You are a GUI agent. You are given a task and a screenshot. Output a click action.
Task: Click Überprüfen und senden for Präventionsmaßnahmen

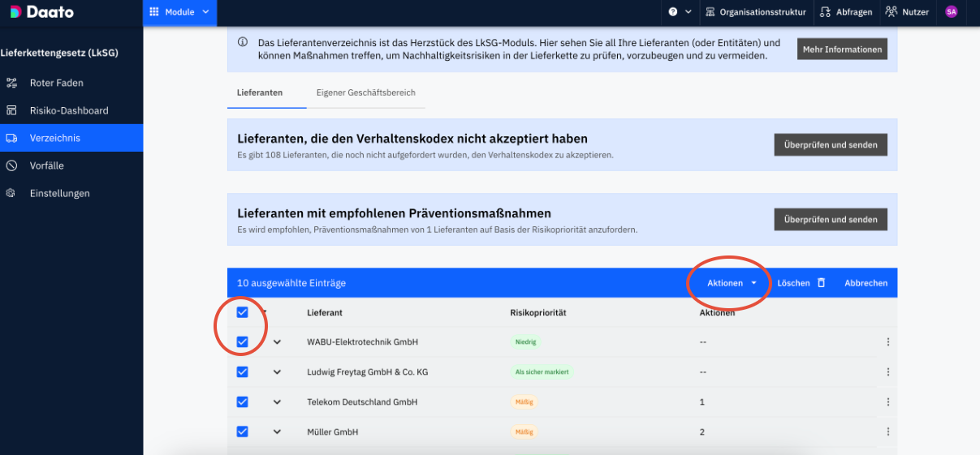point(831,219)
